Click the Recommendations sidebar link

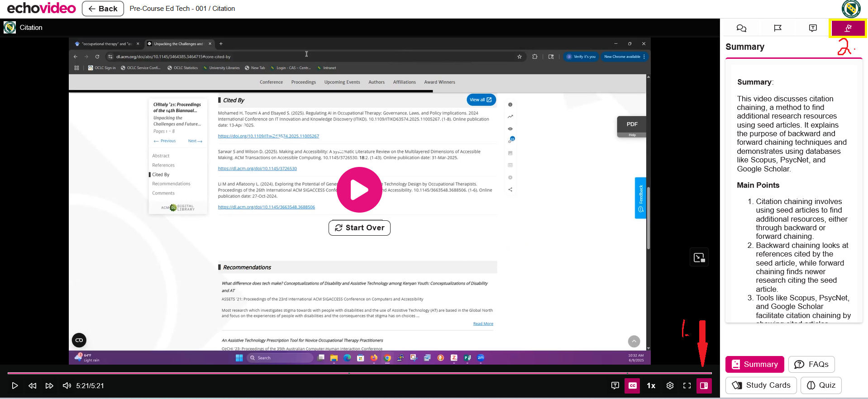[171, 184]
